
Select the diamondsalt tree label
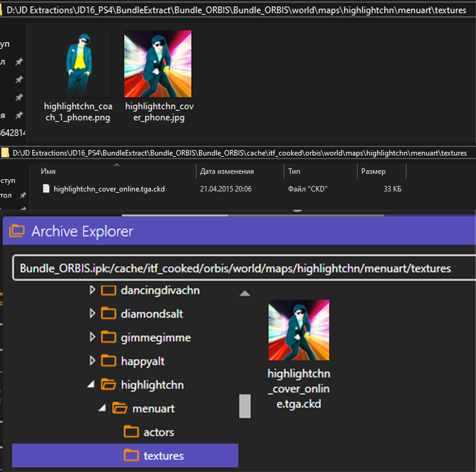click(x=152, y=314)
